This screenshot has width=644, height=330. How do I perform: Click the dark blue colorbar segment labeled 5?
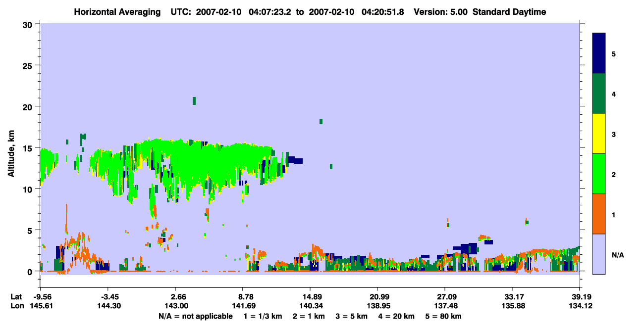[599, 53]
